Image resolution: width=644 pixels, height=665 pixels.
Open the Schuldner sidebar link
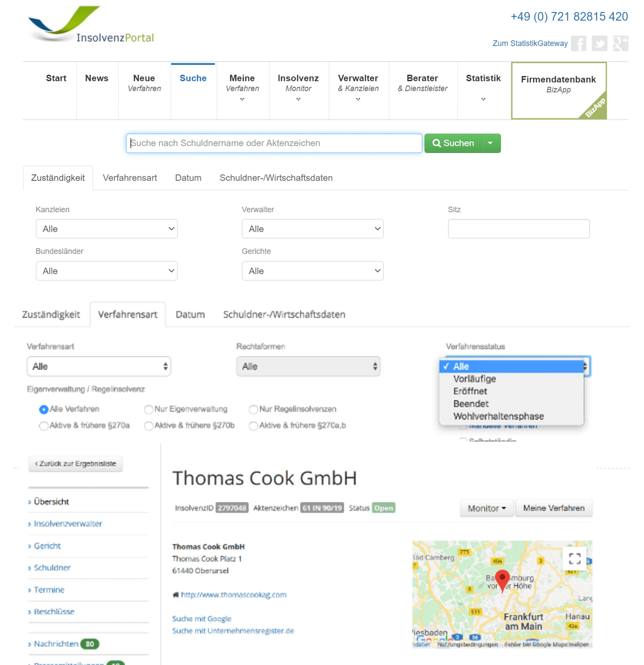click(52, 568)
